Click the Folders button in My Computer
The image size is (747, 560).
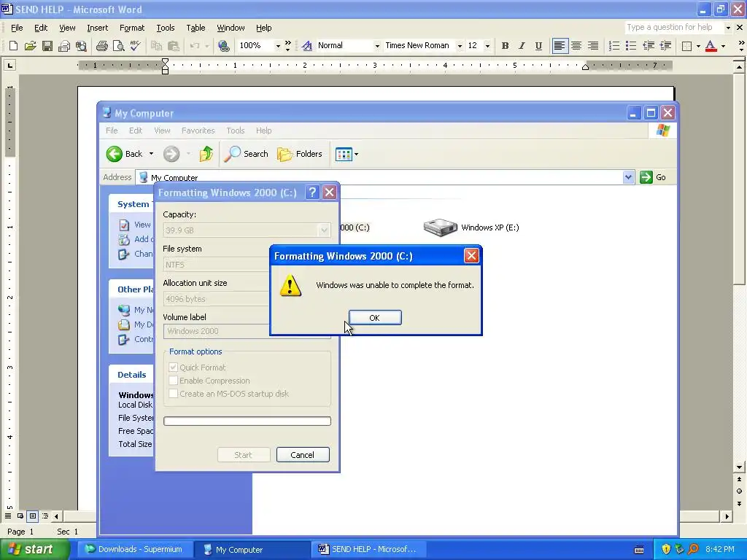pyautogui.click(x=300, y=154)
